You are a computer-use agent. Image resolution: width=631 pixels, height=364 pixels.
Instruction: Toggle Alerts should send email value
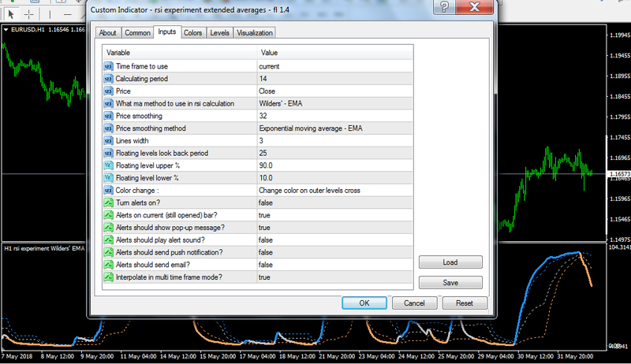coord(335,265)
